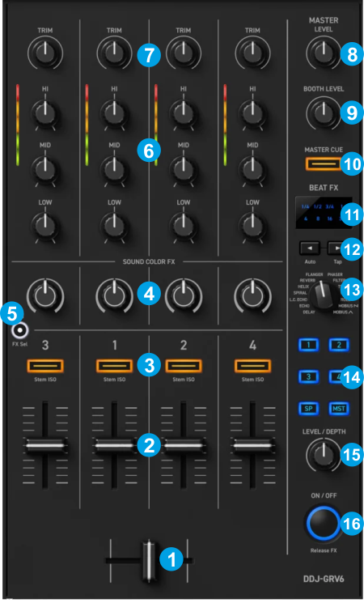Click the Master Level knob
This screenshot has height=603, width=364.
pyautogui.click(x=324, y=53)
